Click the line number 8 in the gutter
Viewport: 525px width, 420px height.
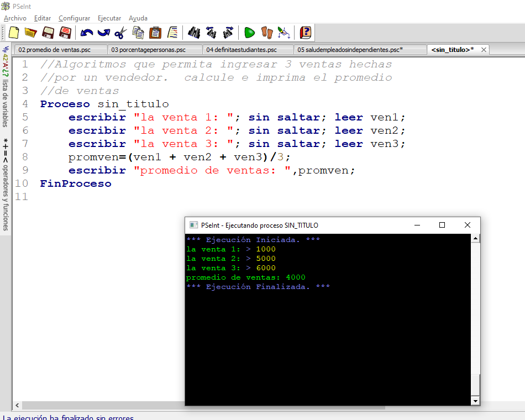point(25,157)
